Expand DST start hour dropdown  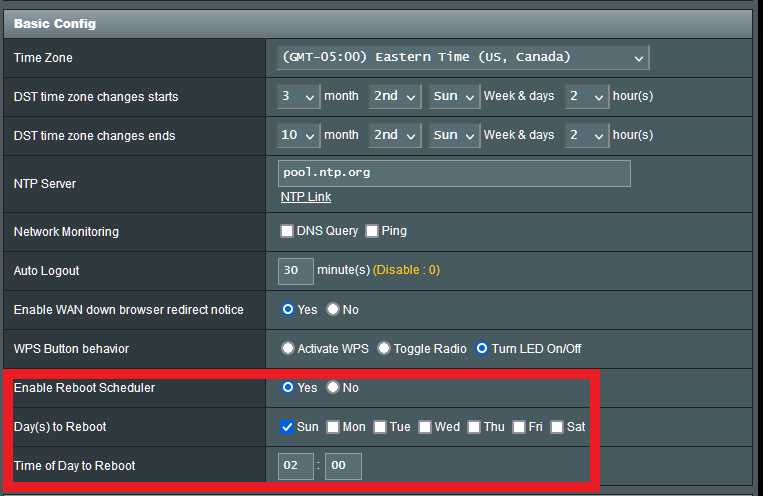(587, 96)
